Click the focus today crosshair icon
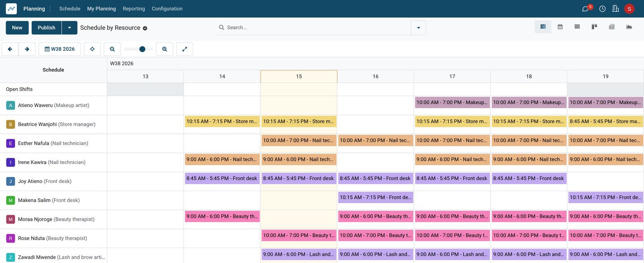The image size is (644, 263). (92, 49)
